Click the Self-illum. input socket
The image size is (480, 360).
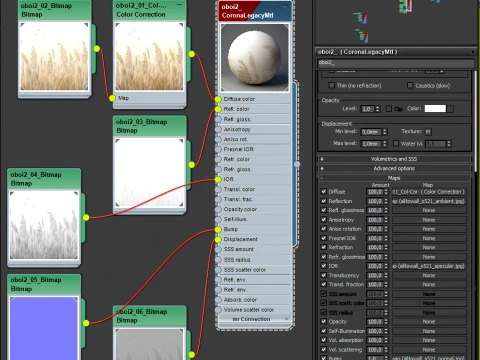(218, 219)
